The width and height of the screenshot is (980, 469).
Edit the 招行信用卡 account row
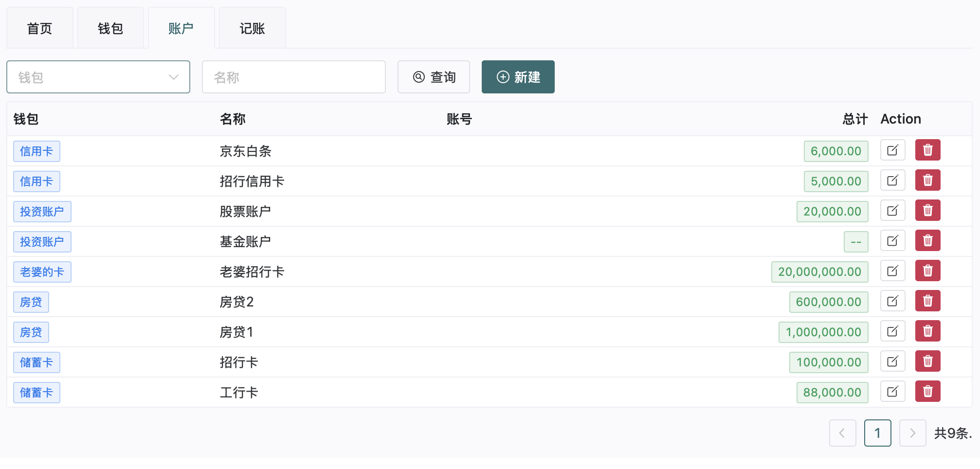[x=892, y=180]
